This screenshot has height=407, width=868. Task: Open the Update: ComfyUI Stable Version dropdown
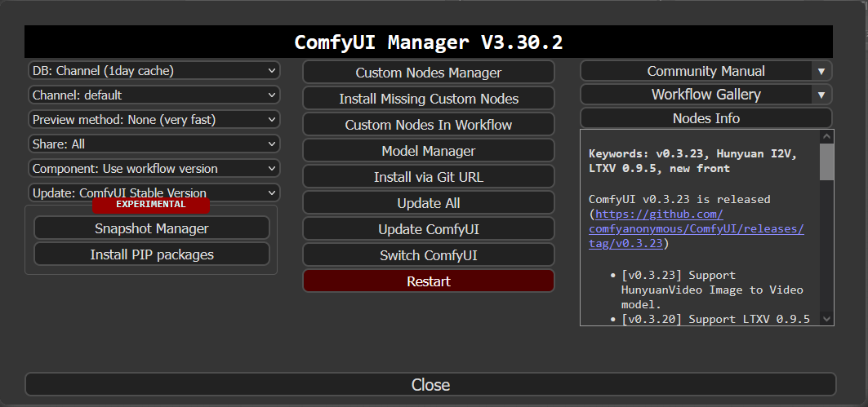click(x=154, y=193)
